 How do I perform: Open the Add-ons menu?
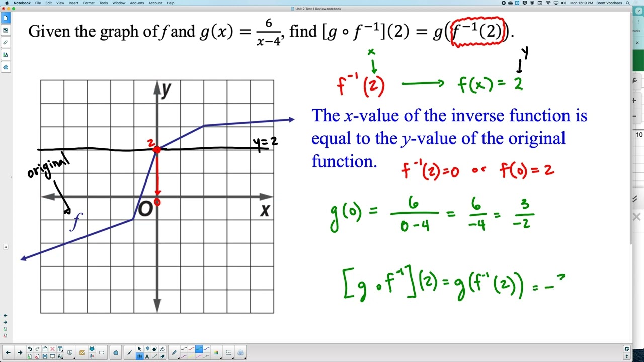pos(137,3)
